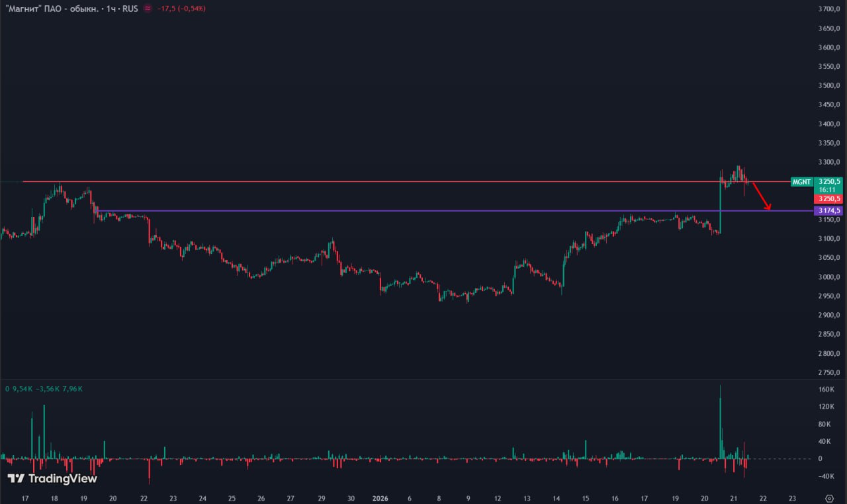This screenshot has height=504, width=847.
Task: Click date 21 on the time axis
Action: point(733,498)
